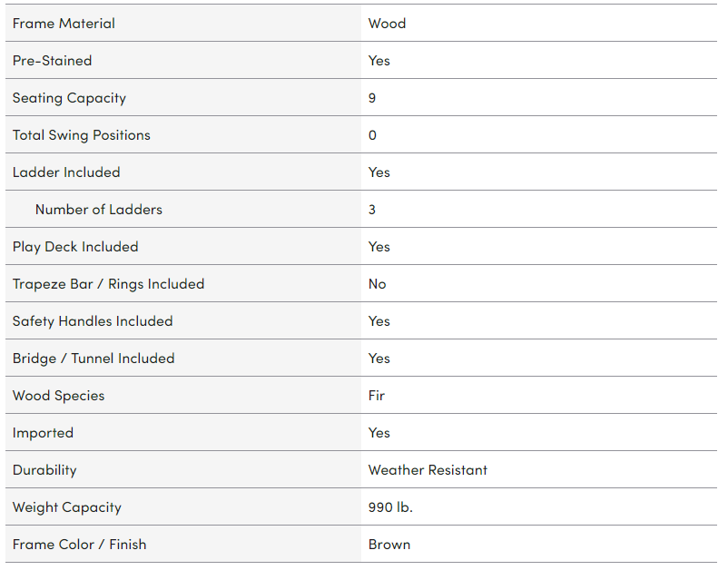Select the 990 lb. weight capacity value

pyautogui.click(x=390, y=507)
